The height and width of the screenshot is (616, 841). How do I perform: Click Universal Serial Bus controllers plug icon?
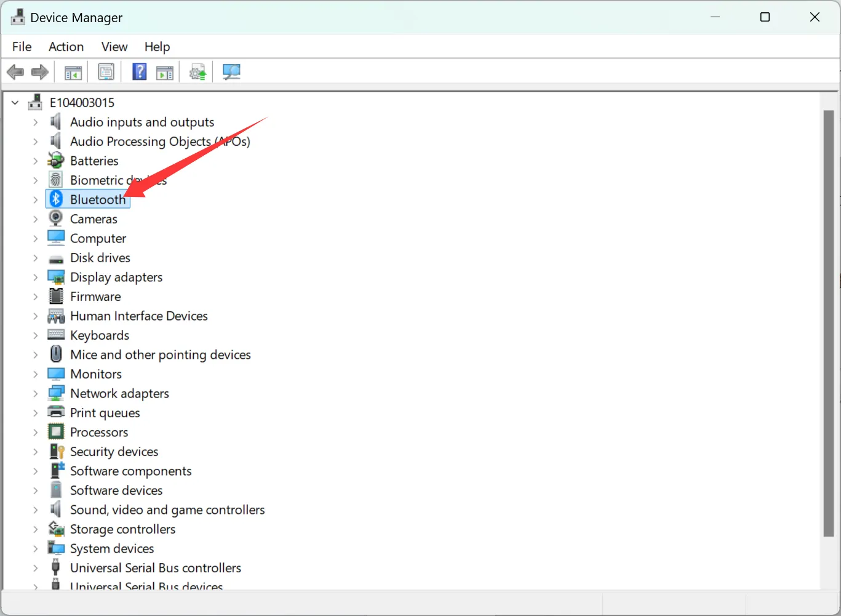56,567
